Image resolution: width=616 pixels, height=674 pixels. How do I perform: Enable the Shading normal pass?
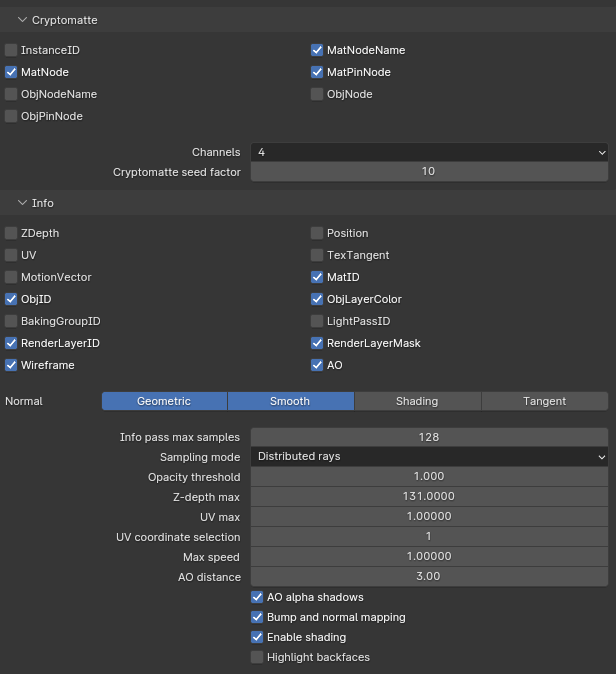417,401
